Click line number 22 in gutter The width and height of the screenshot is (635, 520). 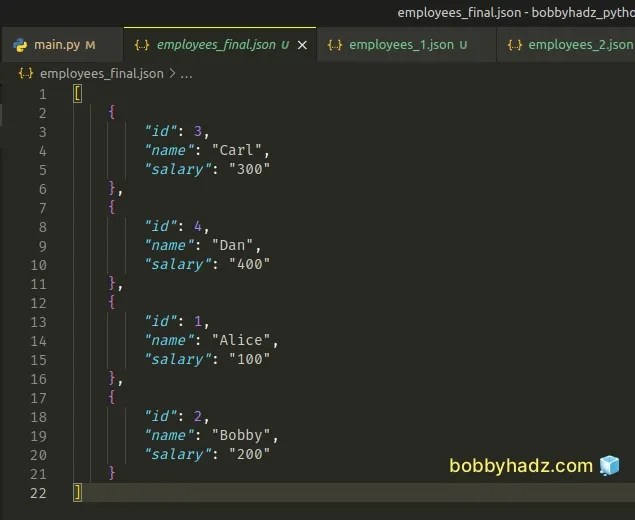(x=38, y=493)
